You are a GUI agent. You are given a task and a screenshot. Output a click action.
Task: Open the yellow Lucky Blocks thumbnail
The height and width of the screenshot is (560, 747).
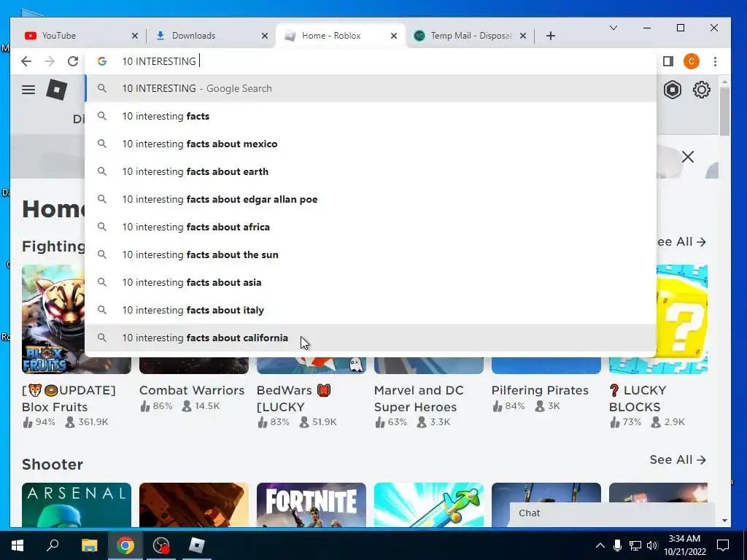tap(682, 319)
